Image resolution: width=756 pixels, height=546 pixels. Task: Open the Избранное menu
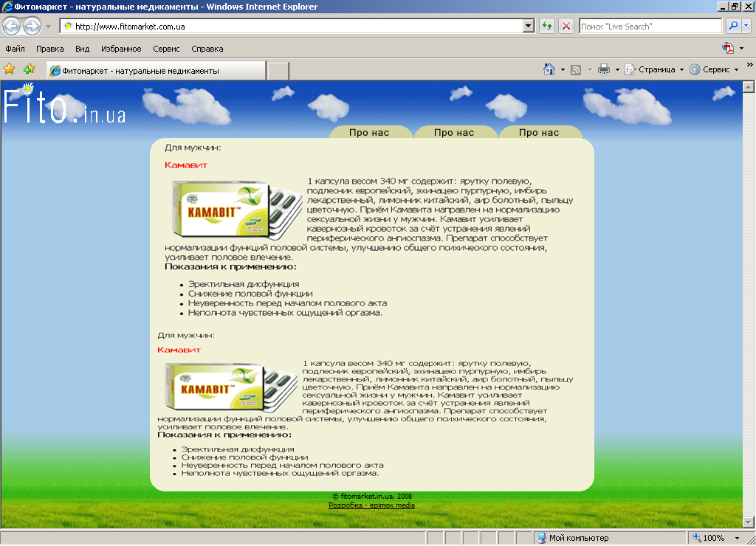[x=121, y=49]
